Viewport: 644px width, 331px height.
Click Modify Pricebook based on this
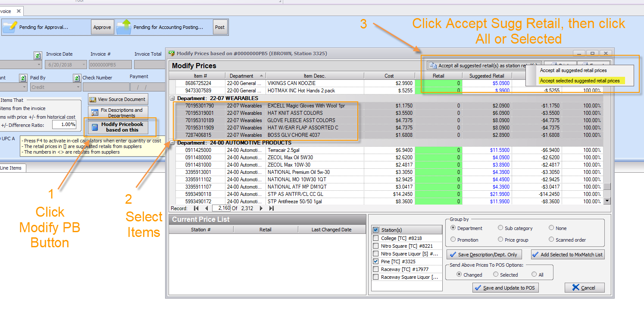click(x=118, y=127)
